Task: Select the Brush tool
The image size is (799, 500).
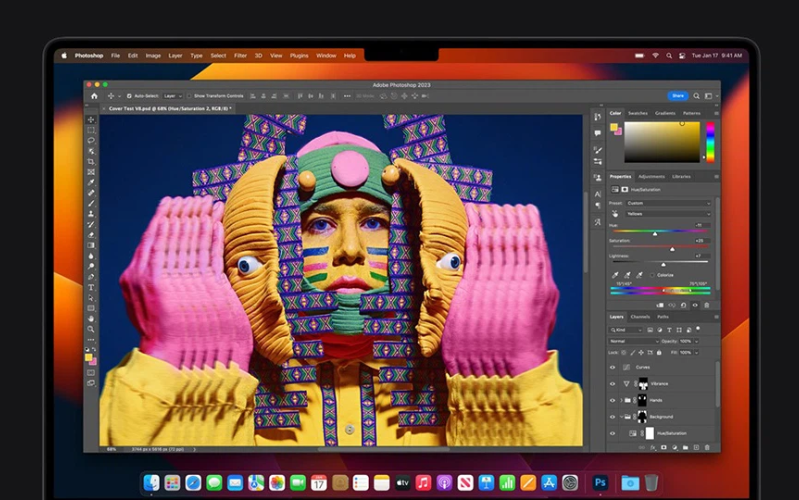Action: 91,203
